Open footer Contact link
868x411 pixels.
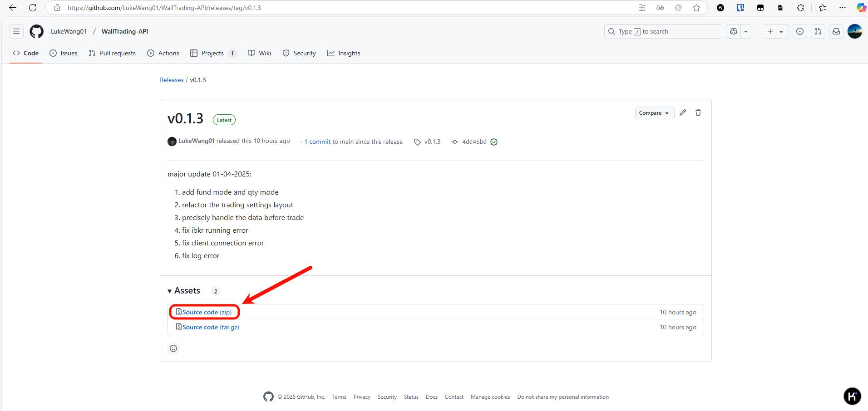(454, 397)
